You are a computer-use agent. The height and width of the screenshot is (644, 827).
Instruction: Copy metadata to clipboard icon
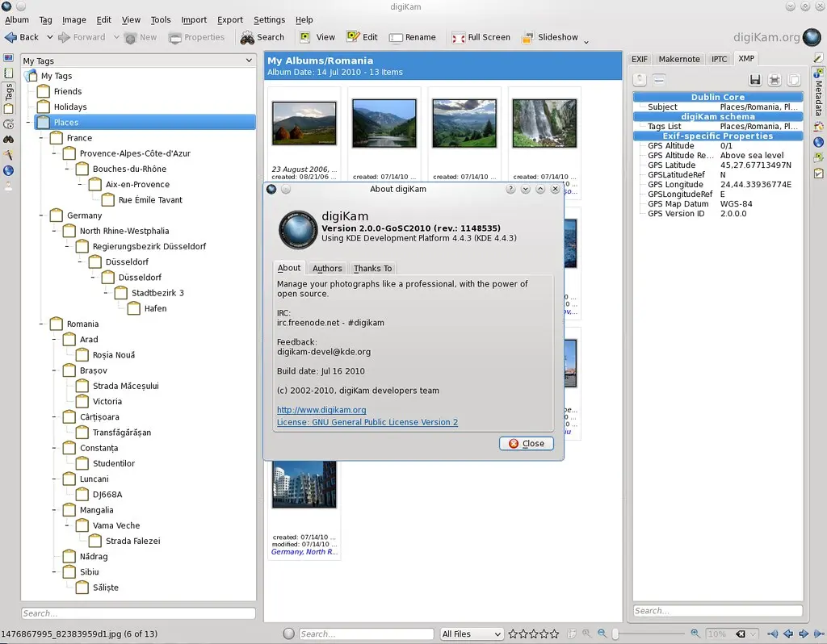click(x=793, y=80)
